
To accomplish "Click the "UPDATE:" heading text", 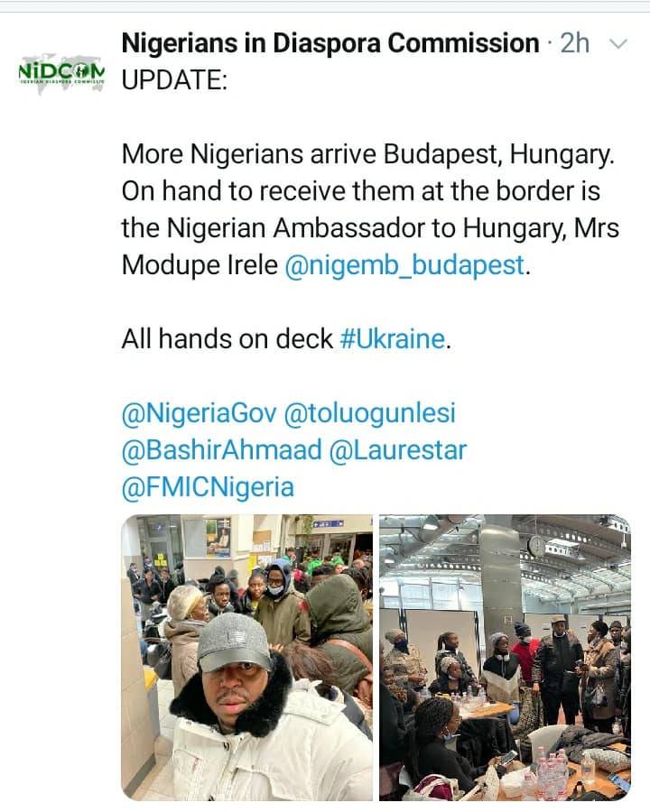I will 175,79.
